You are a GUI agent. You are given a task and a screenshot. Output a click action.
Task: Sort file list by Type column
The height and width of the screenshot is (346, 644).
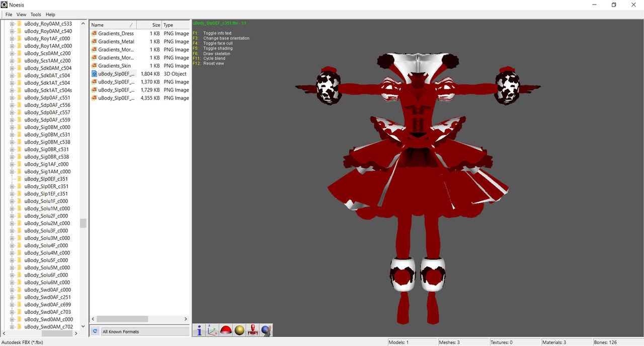(176, 25)
